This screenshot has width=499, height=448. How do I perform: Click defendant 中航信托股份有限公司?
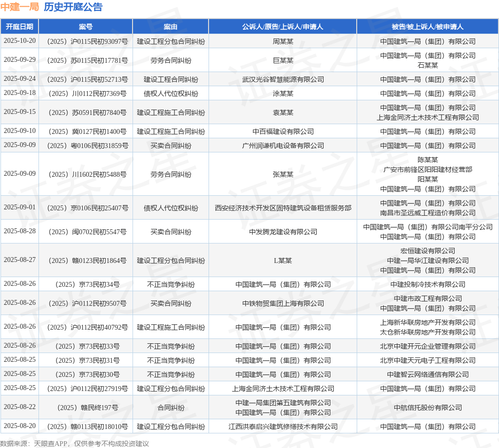point(427,408)
